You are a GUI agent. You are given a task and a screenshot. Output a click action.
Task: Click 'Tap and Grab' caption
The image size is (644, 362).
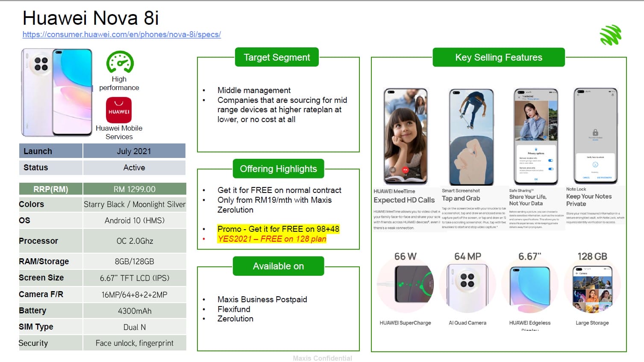pyautogui.click(x=461, y=199)
